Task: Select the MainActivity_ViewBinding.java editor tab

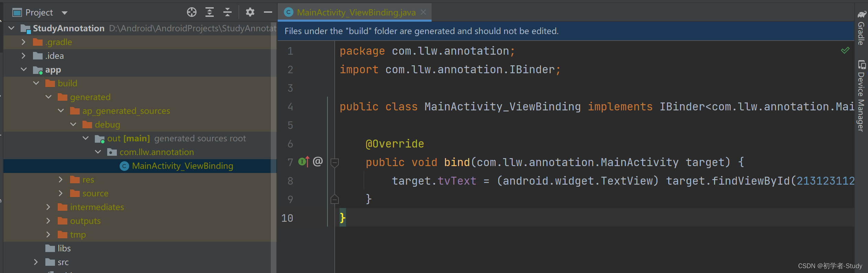Action: pyautogui.click(x=355, y=12)
